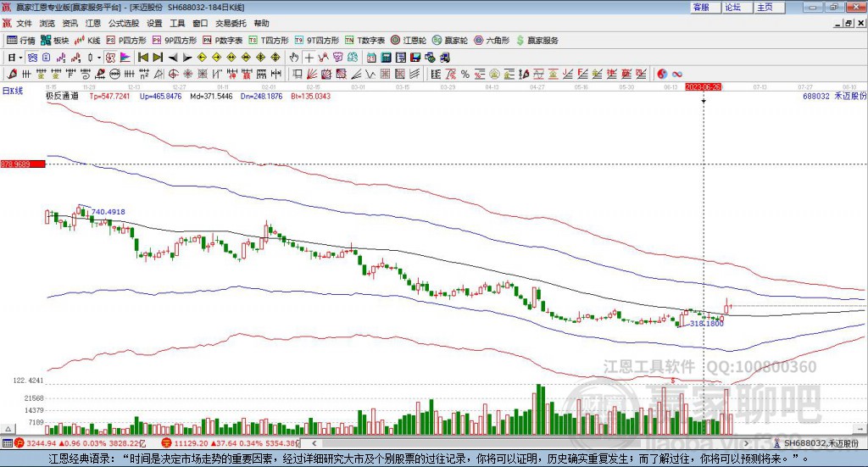868x467 pixels.
Task: Open the T四方形 tool
Action: pos(269,41)
